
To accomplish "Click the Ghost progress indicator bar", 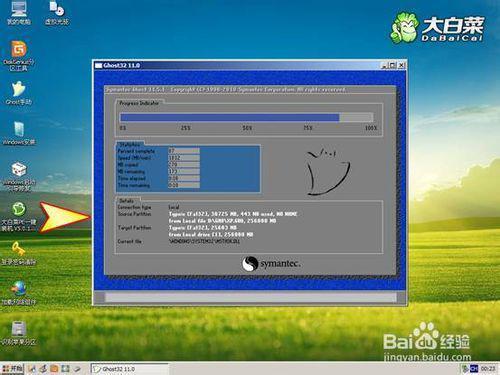I will [247, 117].
